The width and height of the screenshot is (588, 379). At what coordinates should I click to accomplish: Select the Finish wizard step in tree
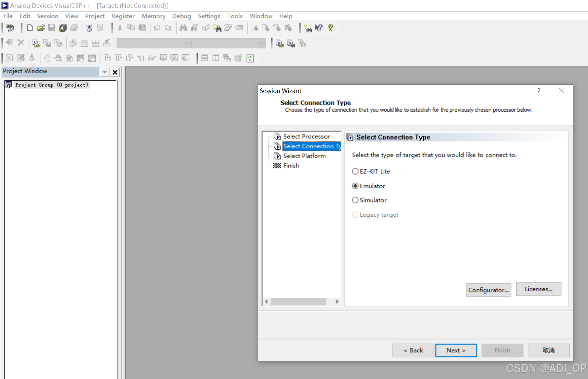point(291,166)
